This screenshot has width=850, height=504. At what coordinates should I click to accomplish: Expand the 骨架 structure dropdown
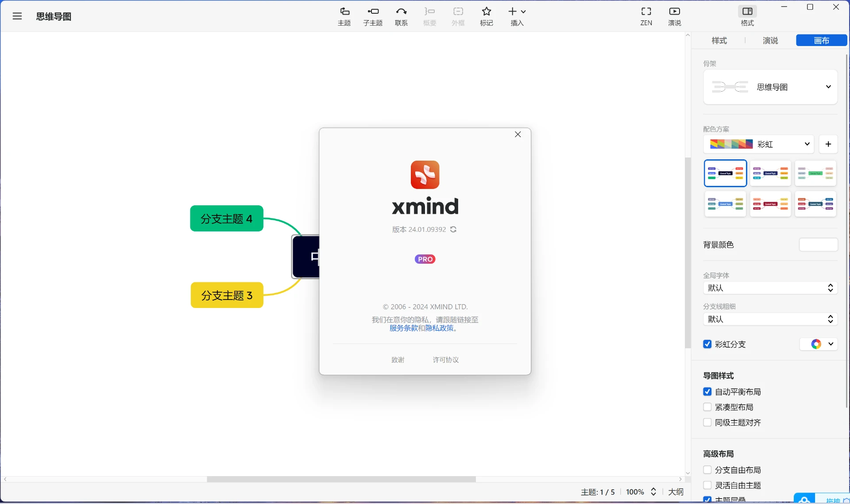pyautogui.click(x=828, y=87)
